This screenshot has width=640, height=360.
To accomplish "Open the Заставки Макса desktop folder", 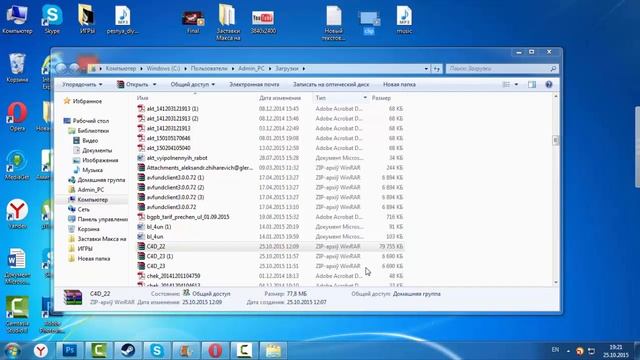I will point(228,22).
